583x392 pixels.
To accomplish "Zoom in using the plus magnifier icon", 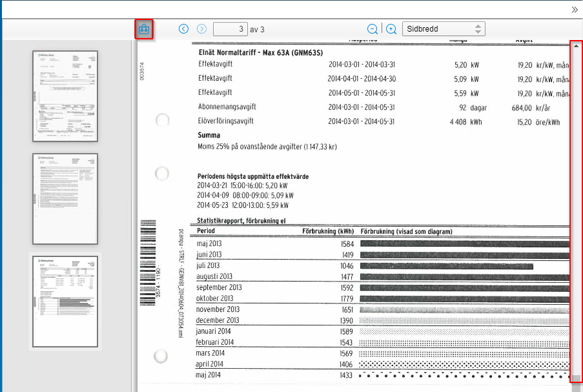I will (x=391, y=28).
